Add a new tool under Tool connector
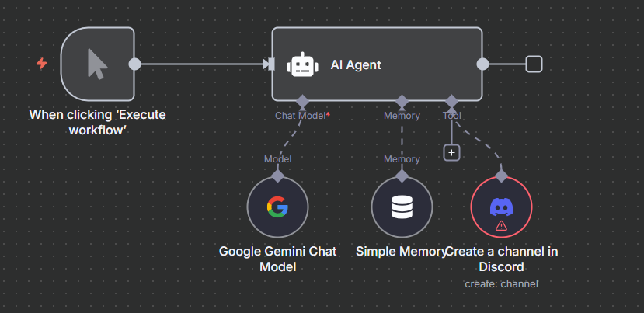This screenshot has height=313, width=644. [x=452, y=153]
